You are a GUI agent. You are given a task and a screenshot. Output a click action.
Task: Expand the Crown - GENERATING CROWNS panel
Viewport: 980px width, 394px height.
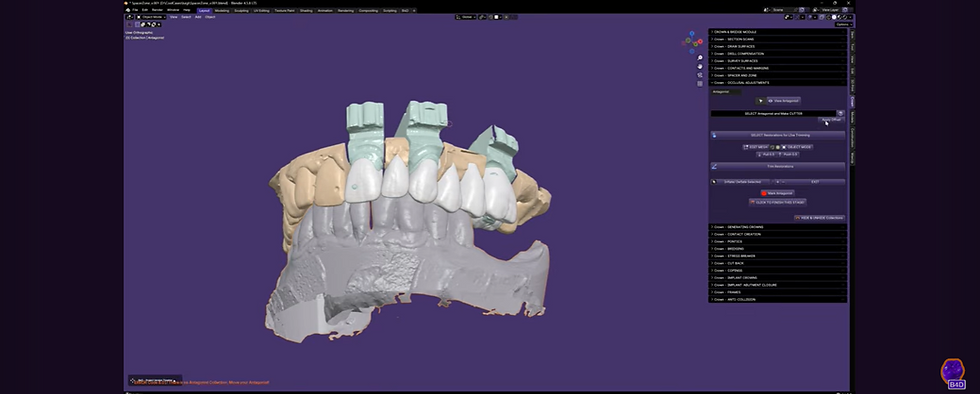pos(778,226)
